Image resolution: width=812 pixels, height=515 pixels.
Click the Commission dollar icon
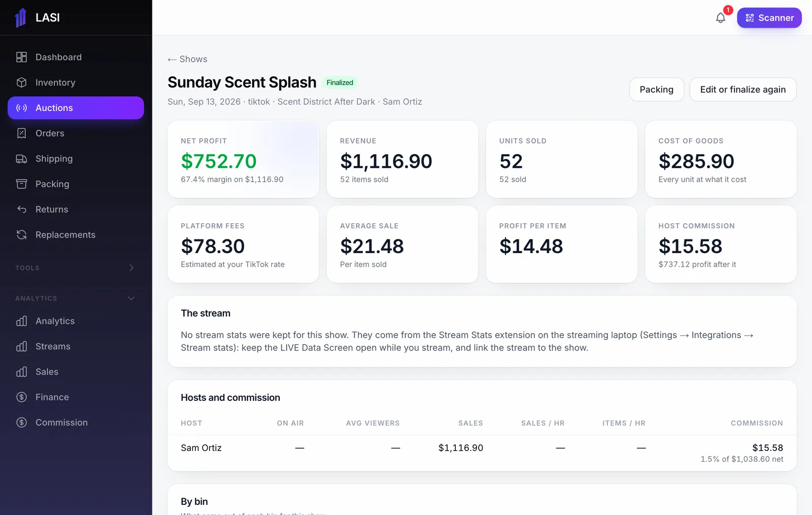(x=21, y=423)
